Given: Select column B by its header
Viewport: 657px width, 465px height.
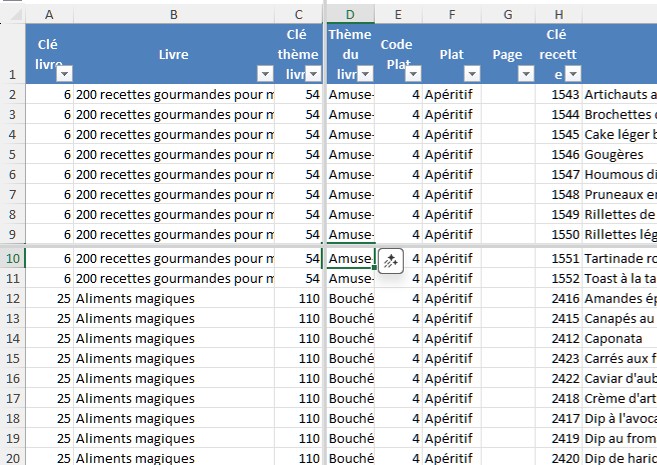Looking at the screenshot, I should [174, 12].
